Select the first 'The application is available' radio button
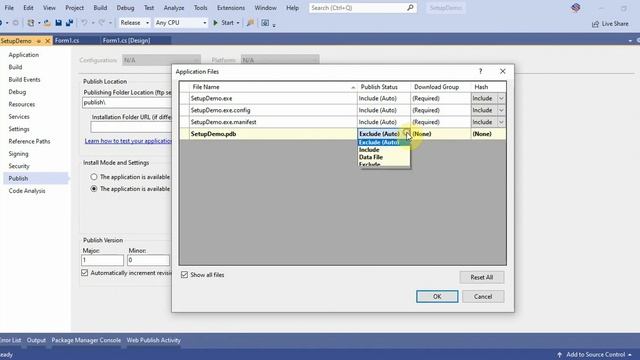The height and width of the screenshot is (360, 640). coord(94,177)
